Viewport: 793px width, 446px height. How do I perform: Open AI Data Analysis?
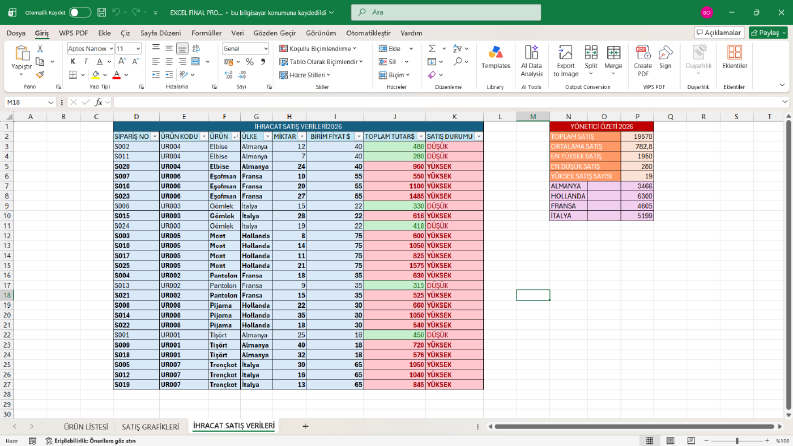click(x=532, y=60)
